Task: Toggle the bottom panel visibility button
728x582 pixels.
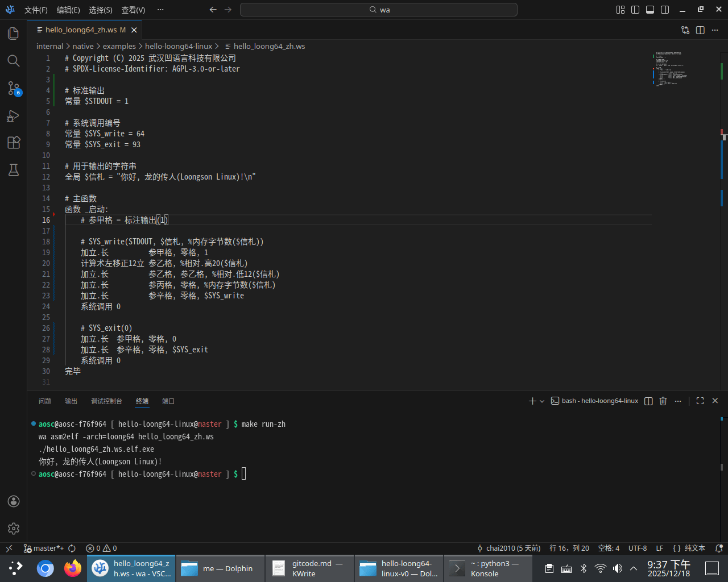Action: 650,10
